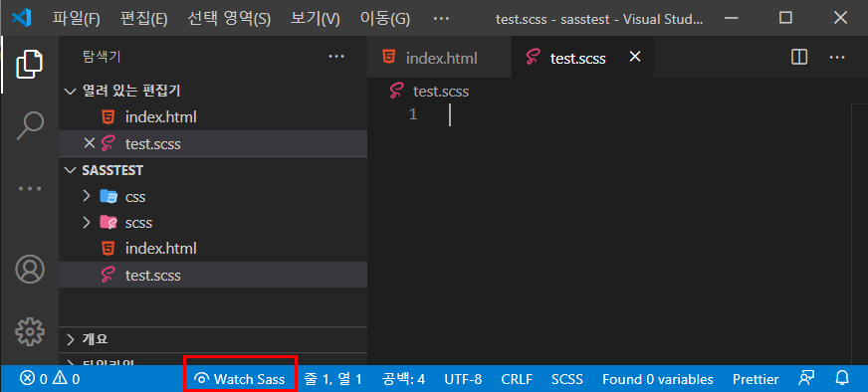
Task: Close test.scss in open editors list
Action: [x=90, y=143]
